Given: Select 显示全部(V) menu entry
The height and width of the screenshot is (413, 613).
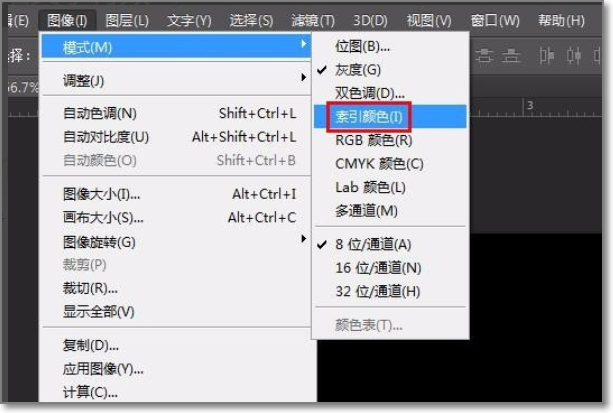Looking at the screenshot, I should 176,312.
